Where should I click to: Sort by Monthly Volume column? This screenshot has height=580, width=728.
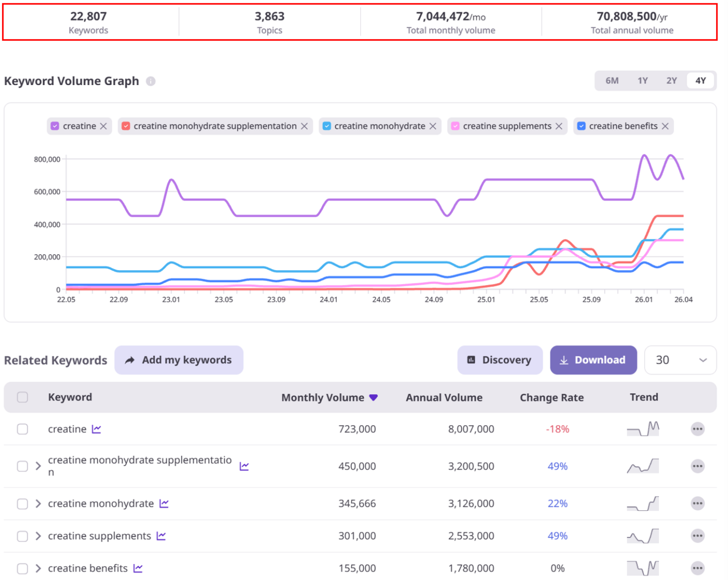[329, 398]
